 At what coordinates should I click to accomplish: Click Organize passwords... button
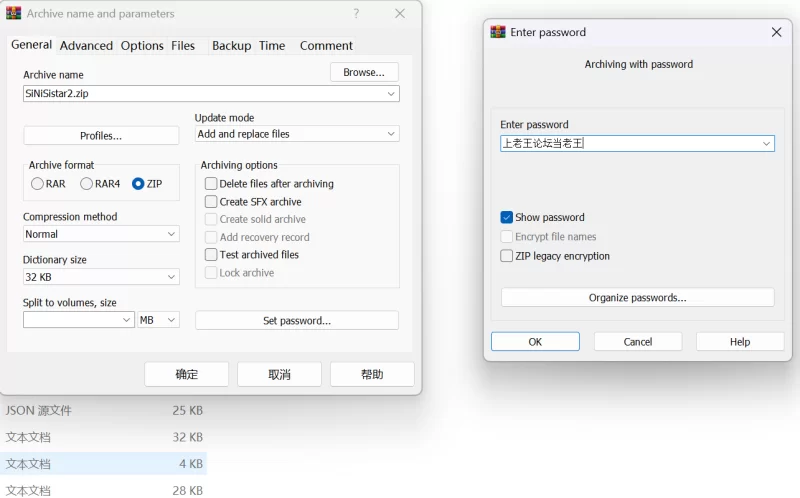(x=638, y=297)
